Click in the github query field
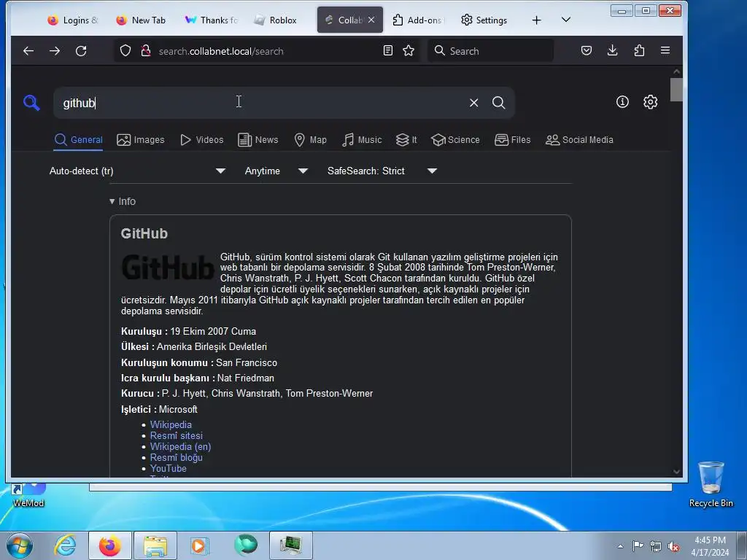This screenshot has height=560, width=747. [262, 103]
